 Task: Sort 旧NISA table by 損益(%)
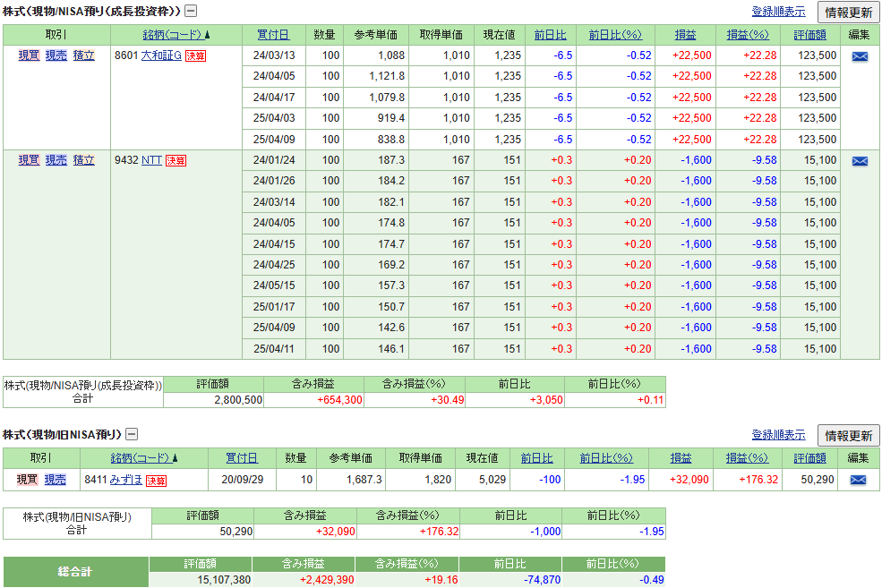pyautogui.click(x=747, y=458)
